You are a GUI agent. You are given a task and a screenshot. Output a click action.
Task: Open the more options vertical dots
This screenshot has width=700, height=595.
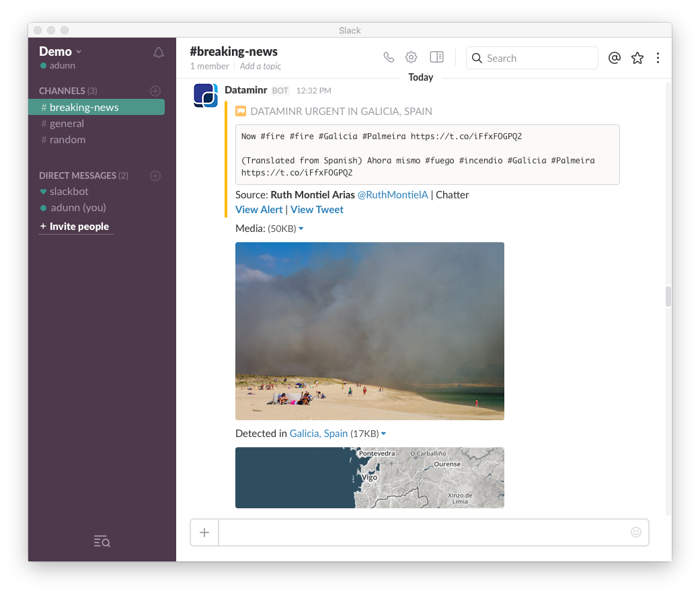pos(658,58)
